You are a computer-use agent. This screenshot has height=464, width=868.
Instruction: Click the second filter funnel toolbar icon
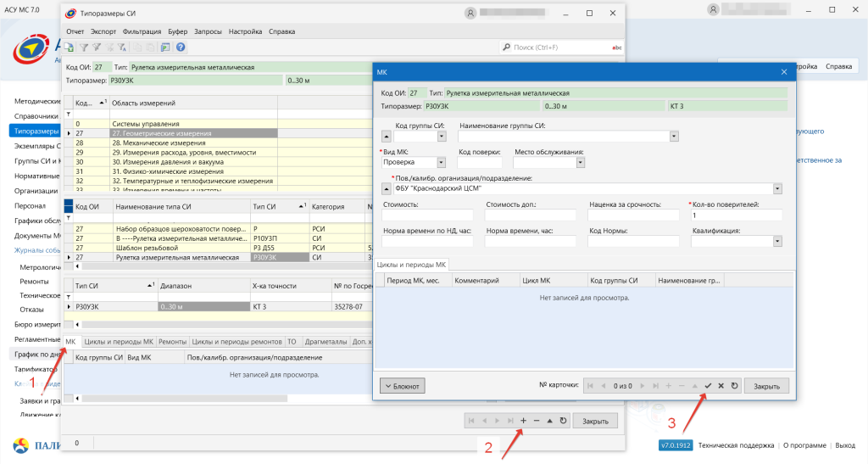point(97,48)
